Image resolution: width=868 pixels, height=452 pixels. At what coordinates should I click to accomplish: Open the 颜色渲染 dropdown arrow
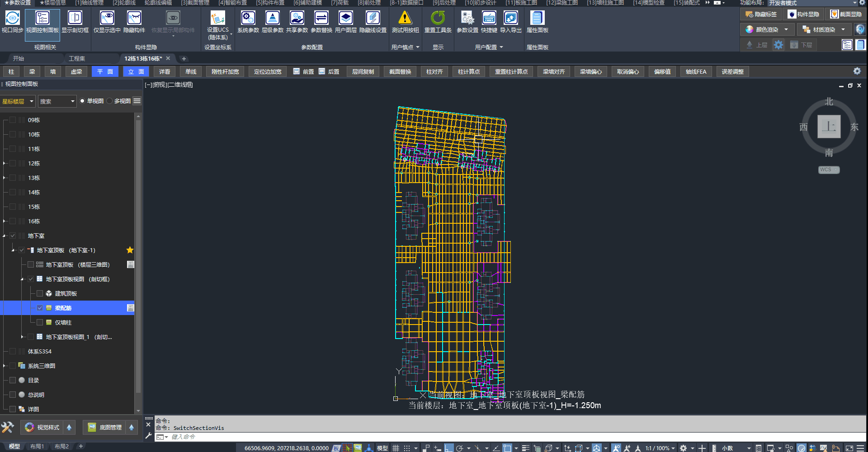(786, 29)
